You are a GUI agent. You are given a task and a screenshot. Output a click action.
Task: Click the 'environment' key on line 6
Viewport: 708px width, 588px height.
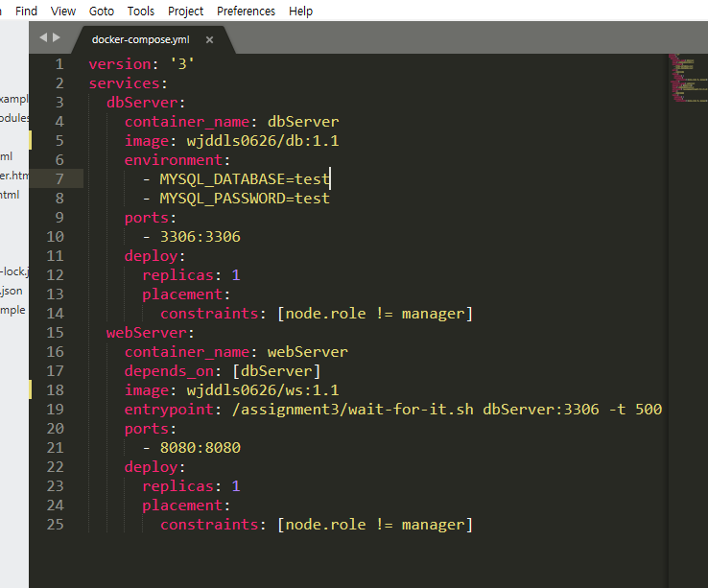(x=174, y=160)
